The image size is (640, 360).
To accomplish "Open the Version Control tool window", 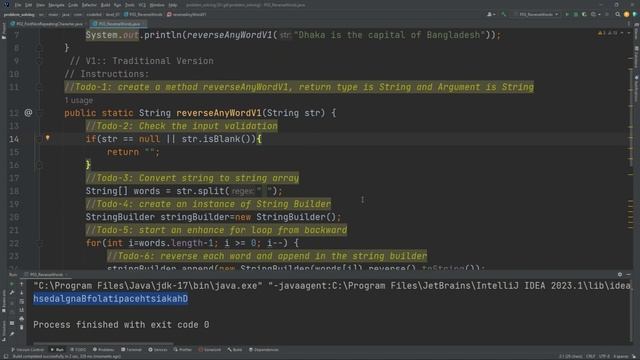I will click(x=27, y=350).
